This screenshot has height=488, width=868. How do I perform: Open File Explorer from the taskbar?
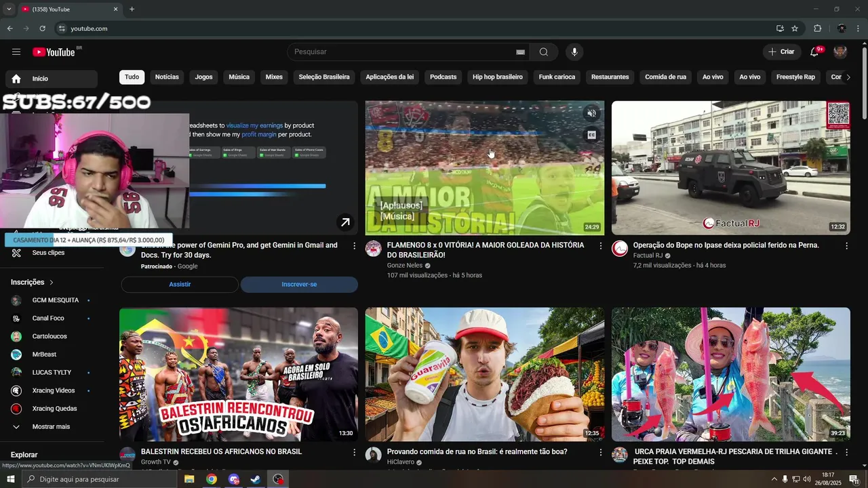(x=189, y=479)
